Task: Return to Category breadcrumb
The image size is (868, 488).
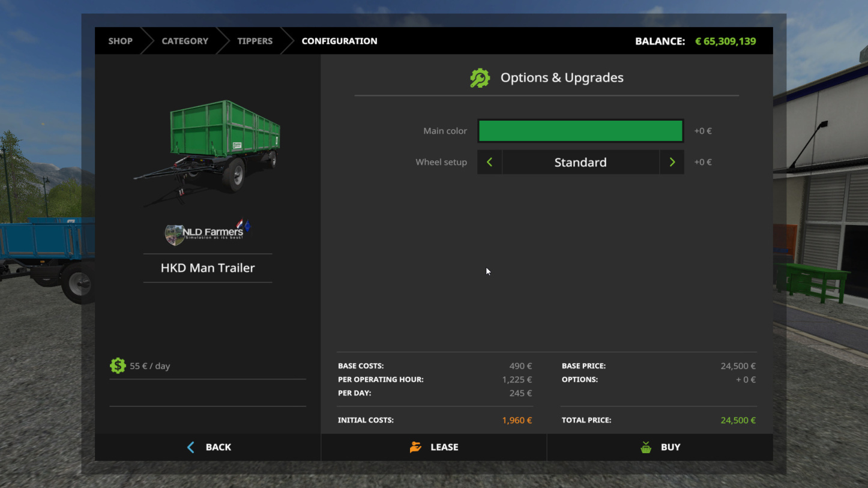Action: click(185, 41)
